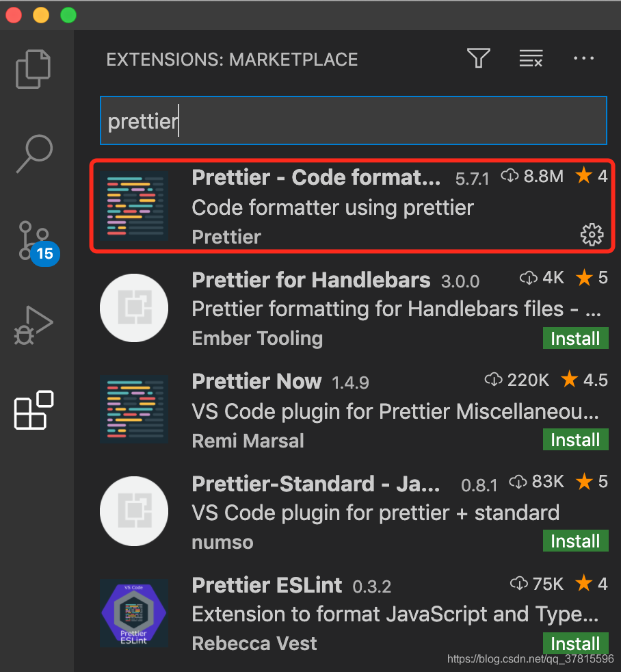Open the Prettier Now extension title

[x=256, y=381]
